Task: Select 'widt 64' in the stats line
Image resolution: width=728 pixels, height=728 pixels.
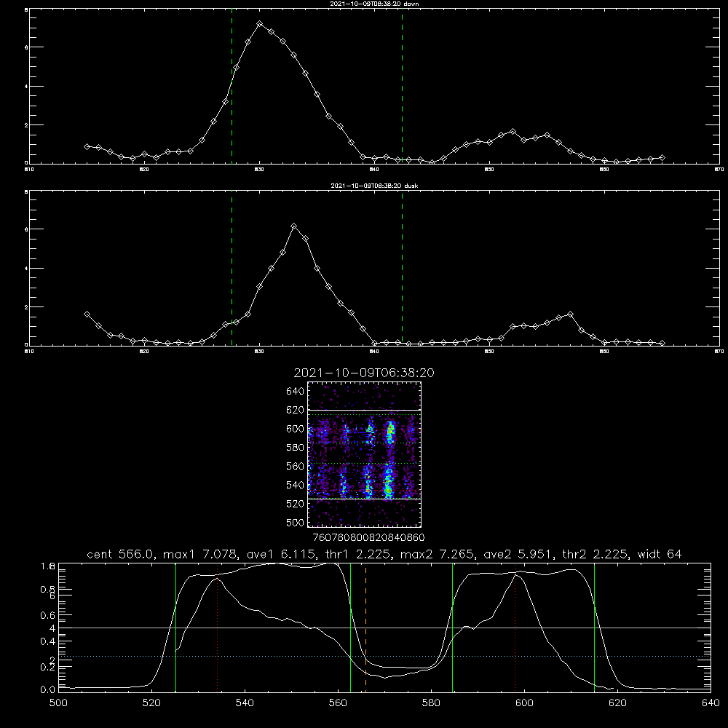Action: pyautogui.click(x=660, y=554)
